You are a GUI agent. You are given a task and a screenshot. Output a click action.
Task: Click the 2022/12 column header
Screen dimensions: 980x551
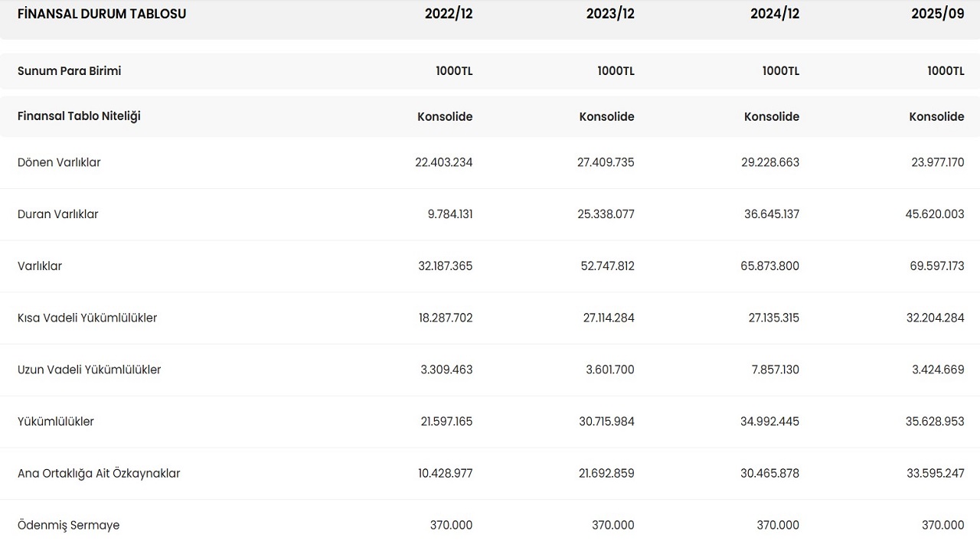449,14
